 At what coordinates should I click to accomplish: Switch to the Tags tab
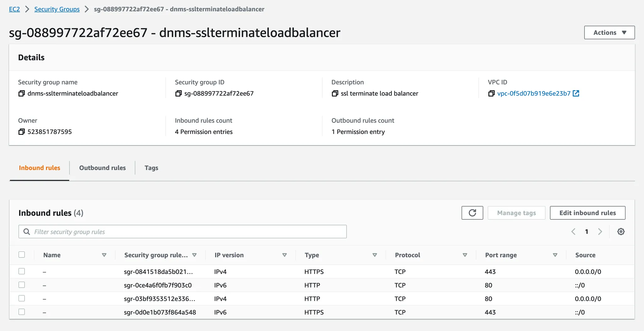pyautogui.click(x=151, y=168)
